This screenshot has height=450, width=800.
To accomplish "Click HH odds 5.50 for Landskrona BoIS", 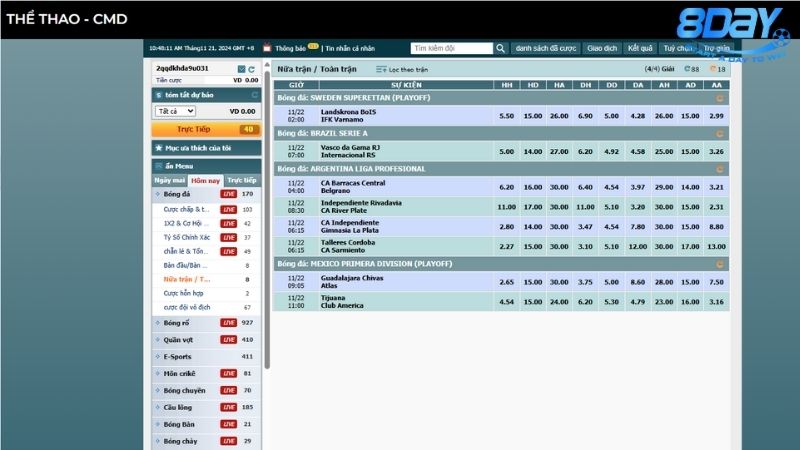I will click(507, 116).
